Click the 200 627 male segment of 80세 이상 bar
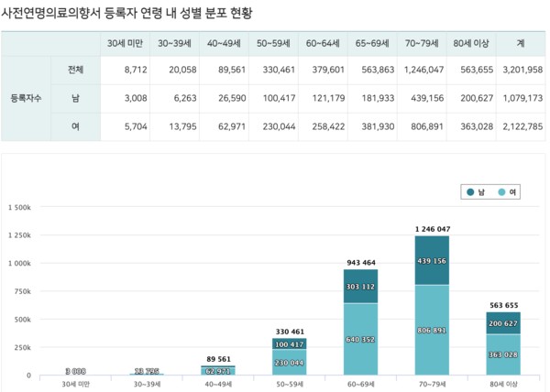550x392 pixels. point(503,323)
